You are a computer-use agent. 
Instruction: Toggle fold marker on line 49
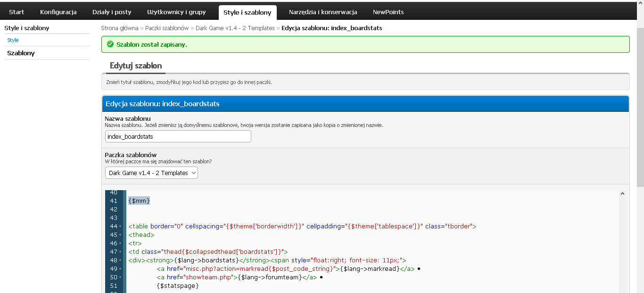pos(121,269)
